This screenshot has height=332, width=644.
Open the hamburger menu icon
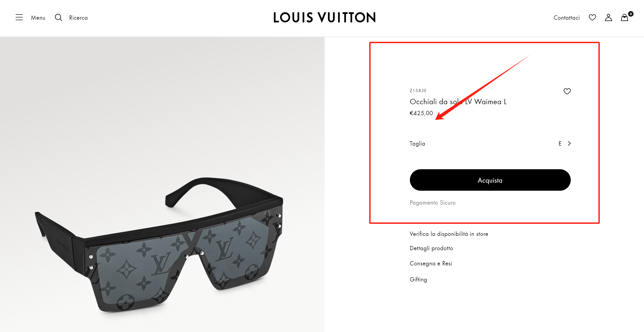coord(19,17)
